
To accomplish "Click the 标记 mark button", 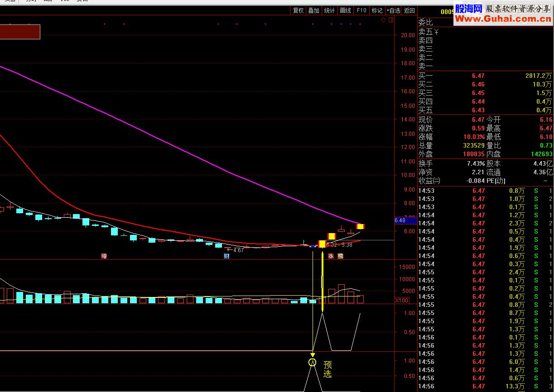I will [377, 10].
